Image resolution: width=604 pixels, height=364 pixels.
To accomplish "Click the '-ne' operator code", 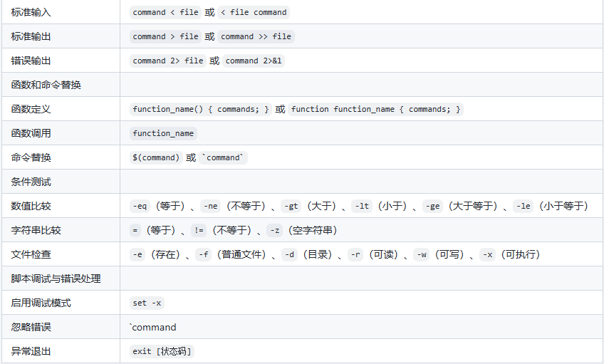I will pyautogui.click(x=211, y=207).
